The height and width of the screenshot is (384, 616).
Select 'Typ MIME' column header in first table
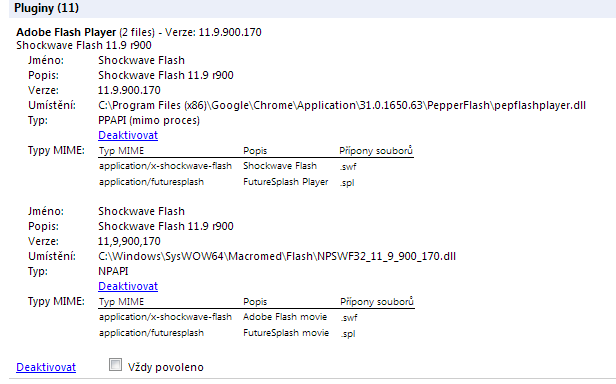(121, 151)
